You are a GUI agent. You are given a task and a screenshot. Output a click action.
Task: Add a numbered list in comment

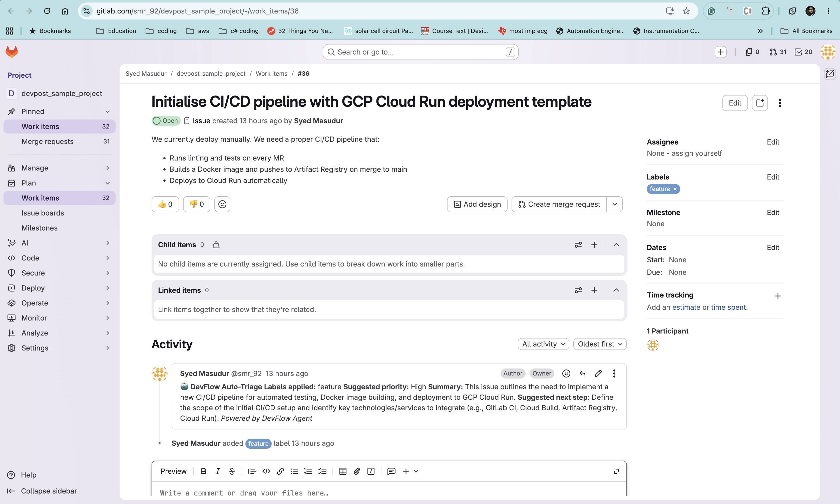point(308,471)
